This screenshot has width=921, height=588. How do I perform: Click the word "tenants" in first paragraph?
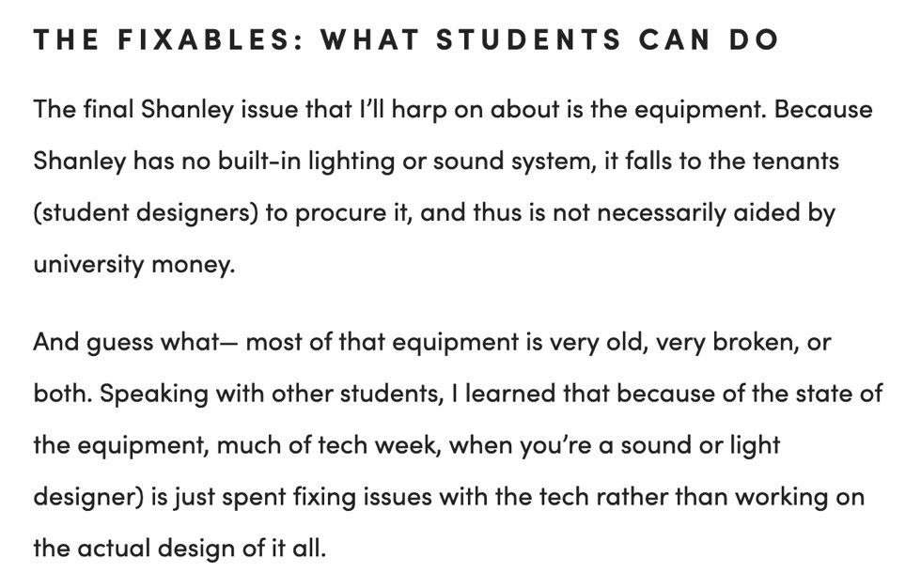tap(797, 162)
